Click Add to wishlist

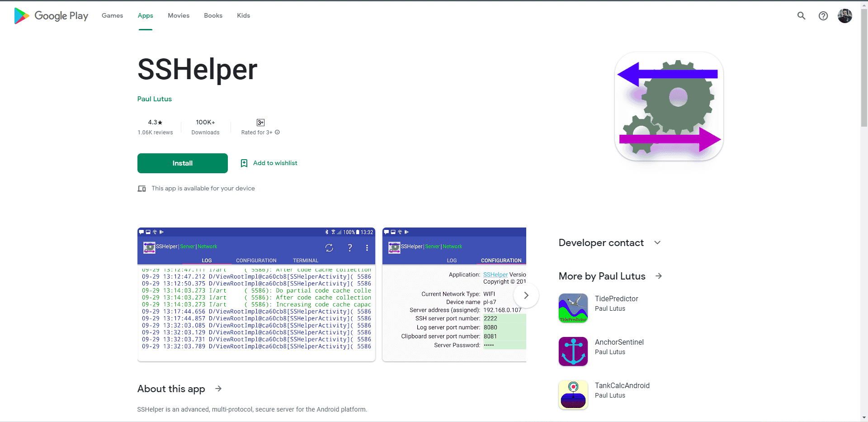coord(275,163)
